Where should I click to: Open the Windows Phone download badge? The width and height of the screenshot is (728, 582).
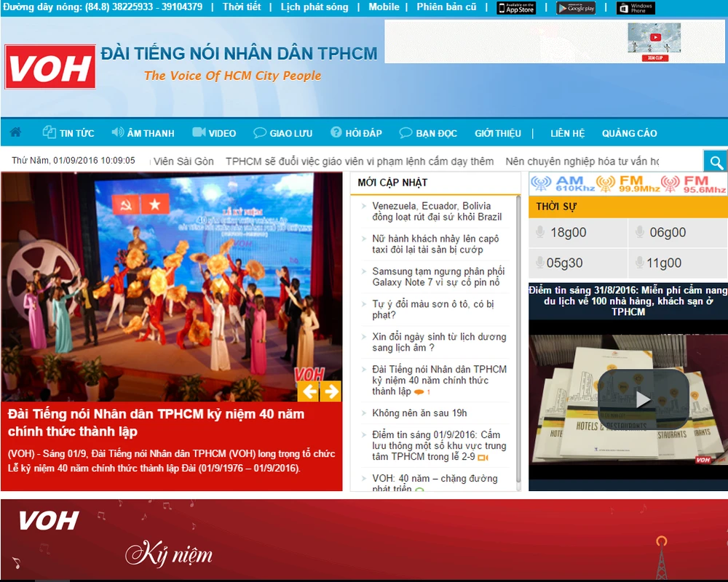coord(636,8)
